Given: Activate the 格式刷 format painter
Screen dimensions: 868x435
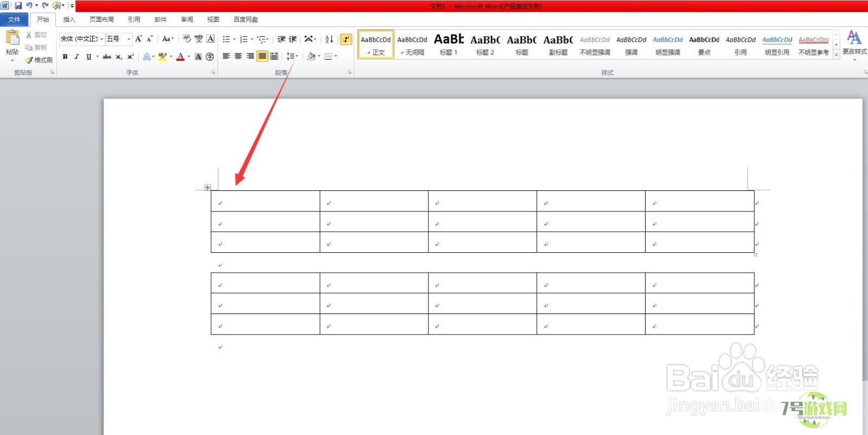Looking at the screenshot, I should (39, 60).
